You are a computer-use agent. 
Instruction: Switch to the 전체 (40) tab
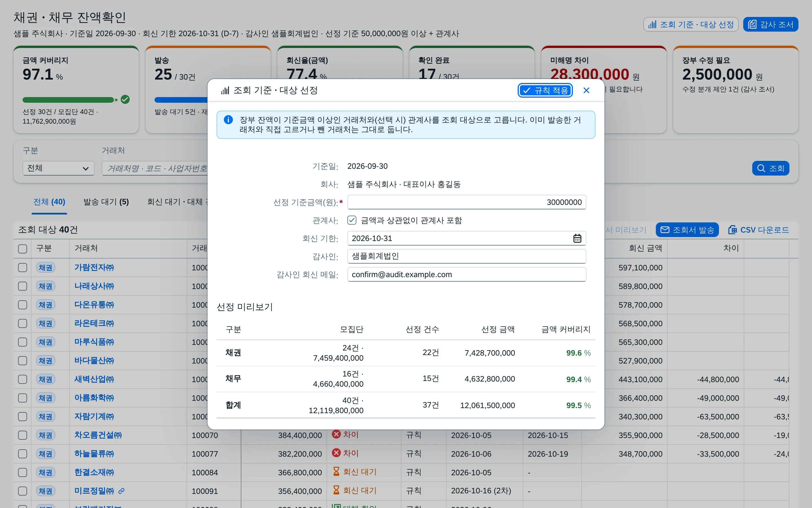point(49,202)
